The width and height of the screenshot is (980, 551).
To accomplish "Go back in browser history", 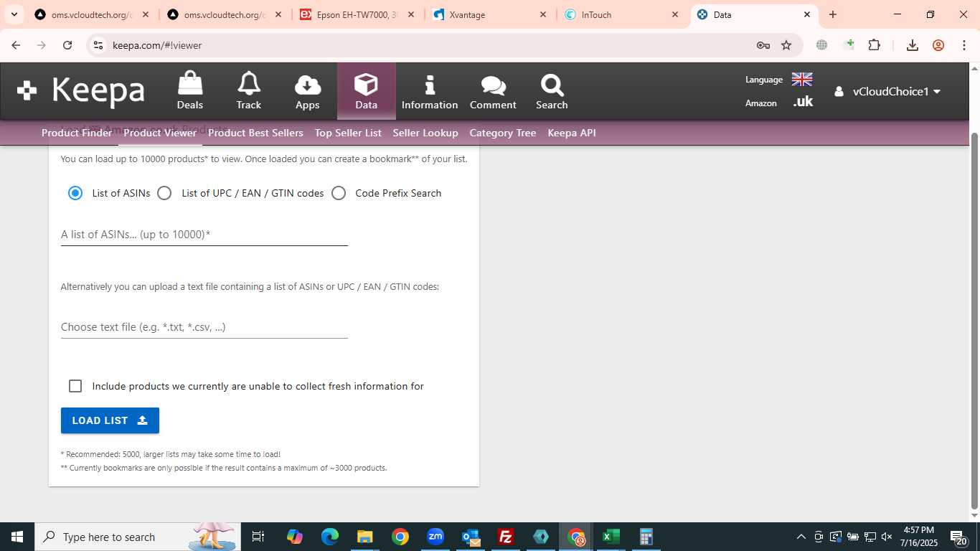I will [x=16, y=45].
